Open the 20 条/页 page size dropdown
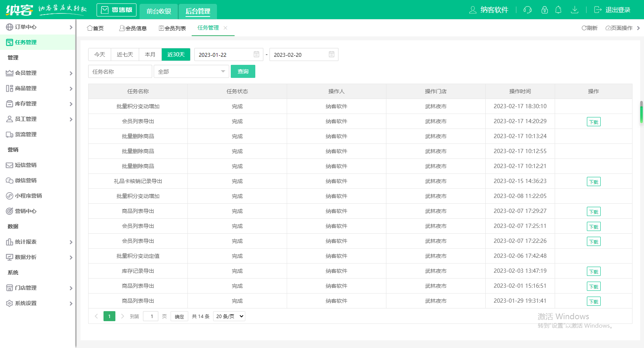644x348 pixels. pyautogui.click(x=229, y=316)
